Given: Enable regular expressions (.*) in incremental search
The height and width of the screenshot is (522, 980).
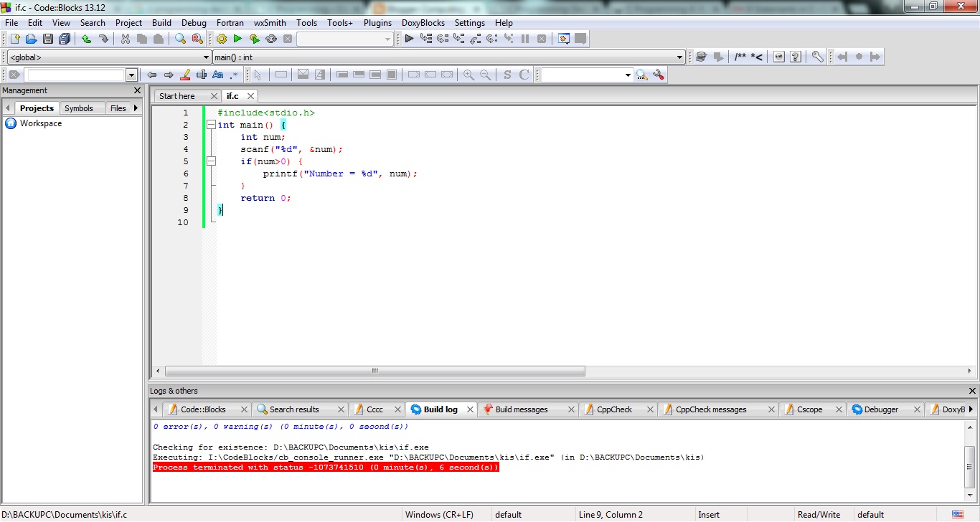Looking at the screenshot, I should [235, 75].
